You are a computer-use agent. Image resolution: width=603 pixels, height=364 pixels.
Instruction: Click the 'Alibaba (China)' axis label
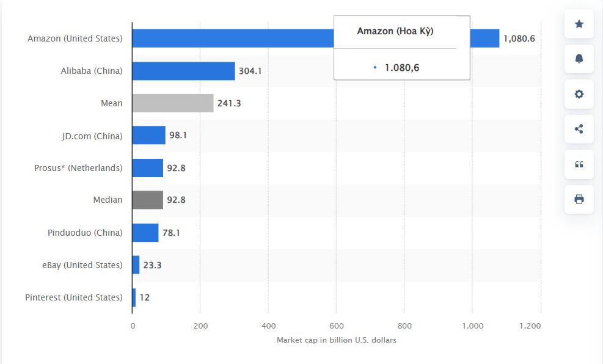tap(92, 71)
